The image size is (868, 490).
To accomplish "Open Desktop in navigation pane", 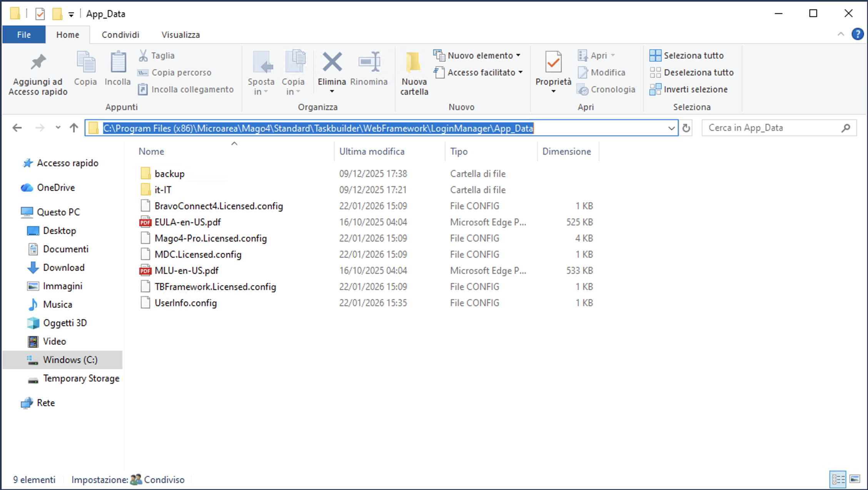I will 59,231.
